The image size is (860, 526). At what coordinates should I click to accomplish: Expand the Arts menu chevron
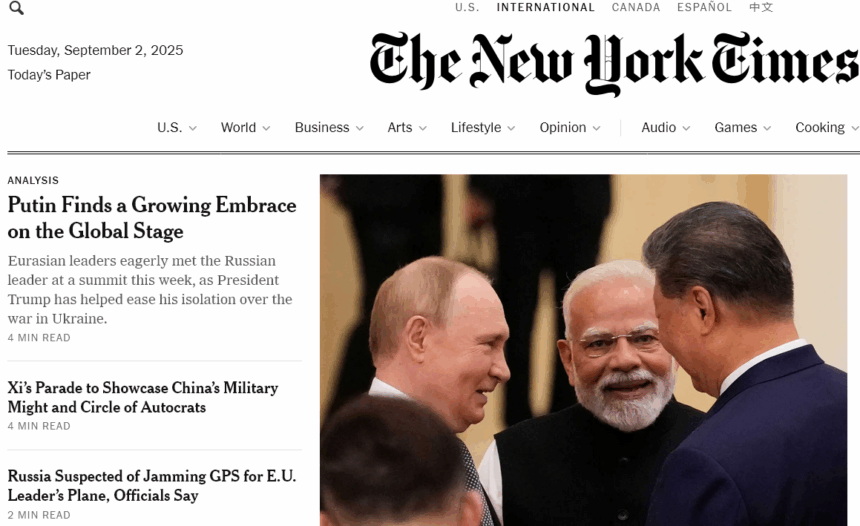(x=422, y=128)
